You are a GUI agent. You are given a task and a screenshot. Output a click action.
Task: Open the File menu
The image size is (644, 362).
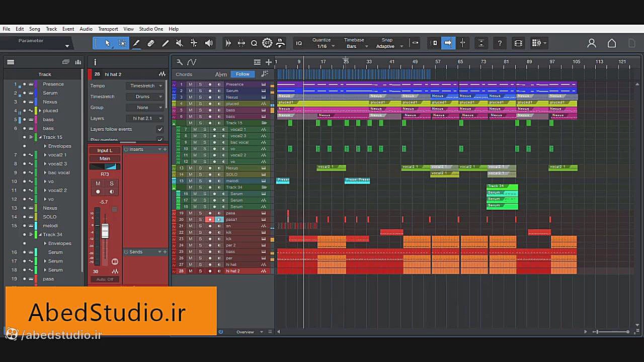pyautogui.click(x=7, y=29)
